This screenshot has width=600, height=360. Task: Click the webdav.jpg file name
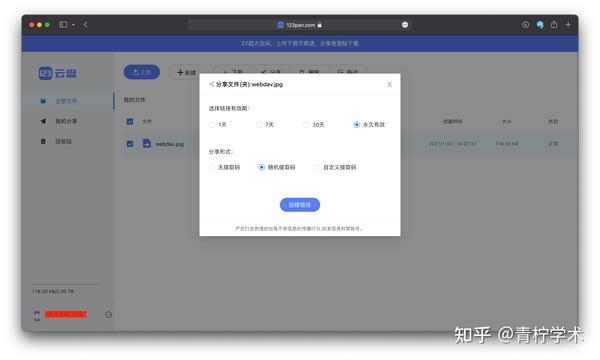(170, 144)
